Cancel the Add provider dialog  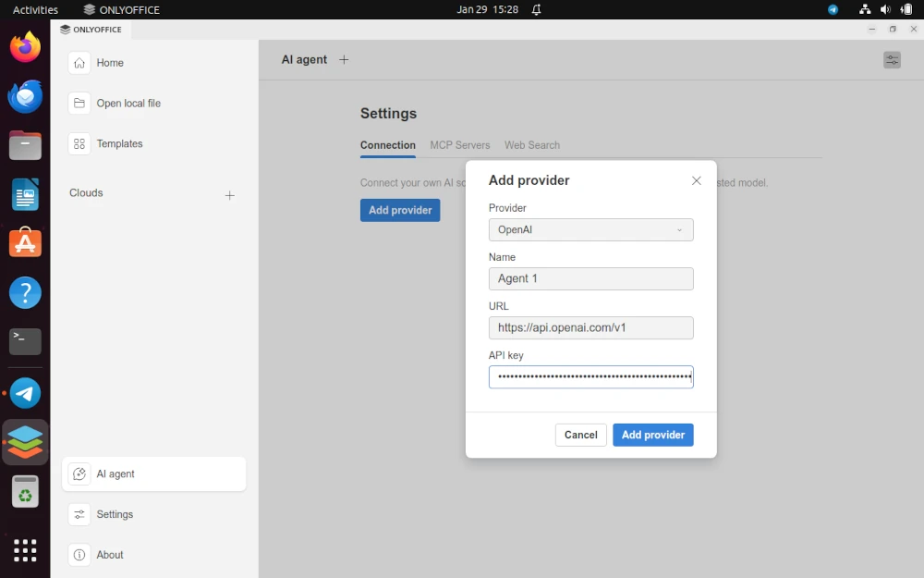point(580,435)
